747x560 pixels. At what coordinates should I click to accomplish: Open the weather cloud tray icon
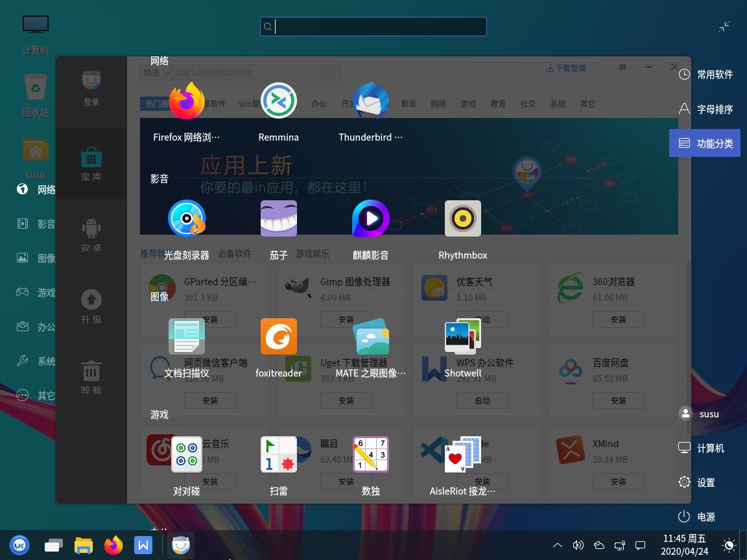click(x=599, y=545)
